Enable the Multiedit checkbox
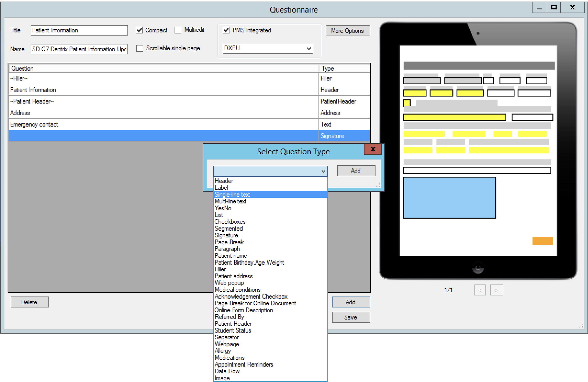The width and height of the screenshot is (588, 382). [178, 30]
